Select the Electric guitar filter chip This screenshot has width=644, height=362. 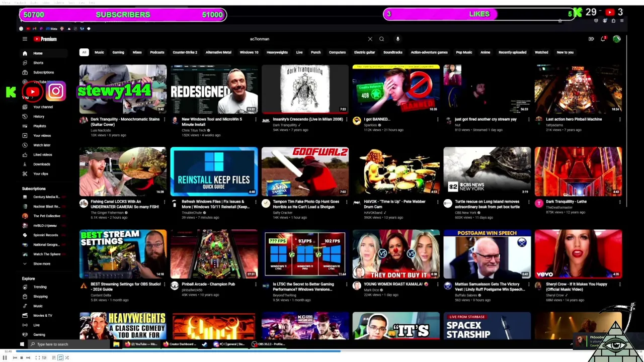[x=365, y=52]
